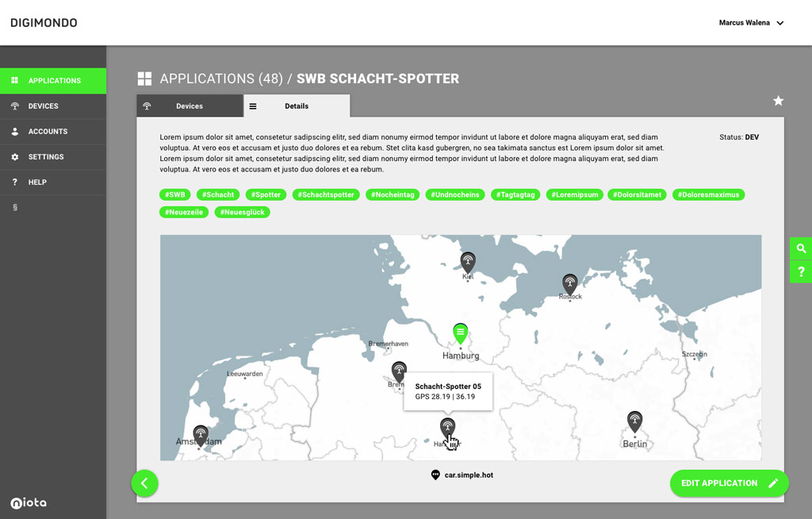This screenshot has width=812, height=519.
Task: Click the #Schacht tag
Action: tap(218, 195)
